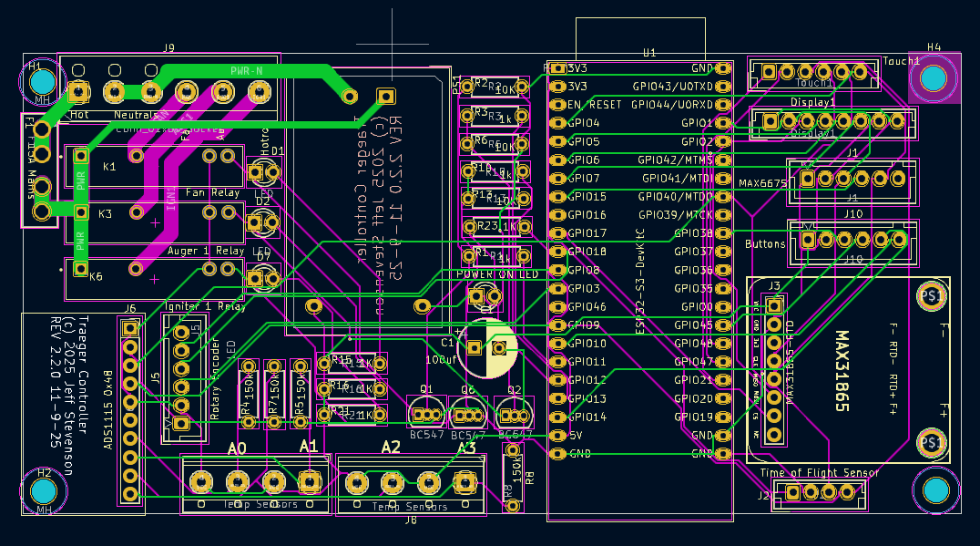This screenshot has height=546, width=980.
Task: Click the MAX31865 module label
Action: [842, 372]
